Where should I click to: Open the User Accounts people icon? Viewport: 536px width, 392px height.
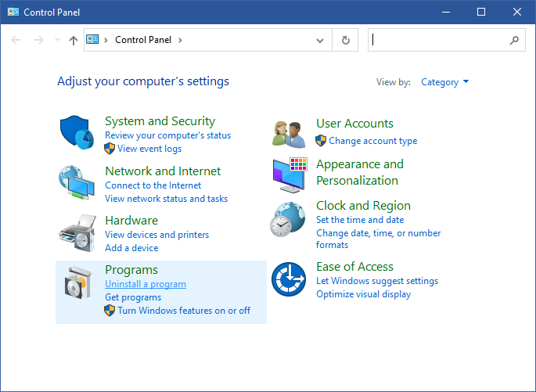point(289,135)
